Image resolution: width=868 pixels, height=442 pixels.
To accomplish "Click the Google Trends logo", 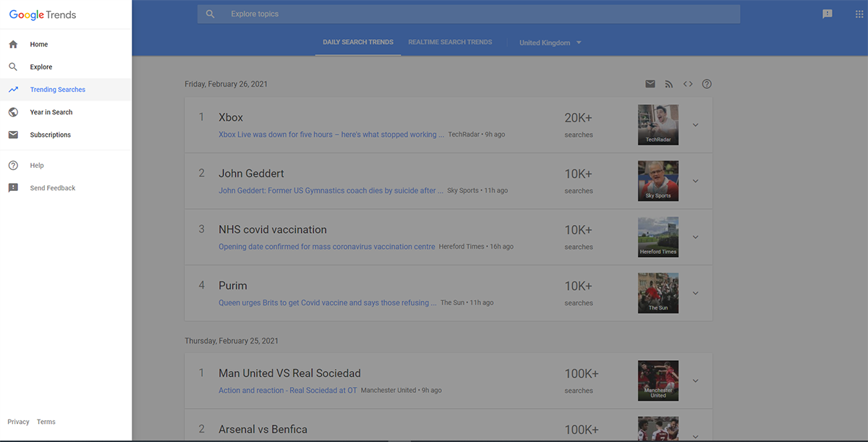I will [x=43, y=14].
